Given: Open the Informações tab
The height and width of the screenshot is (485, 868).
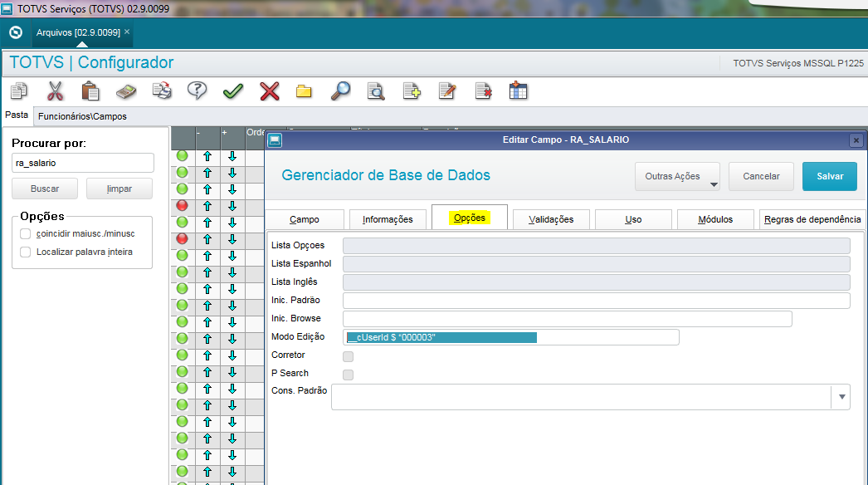Looking at the screenshot, I should click(388, 219).
